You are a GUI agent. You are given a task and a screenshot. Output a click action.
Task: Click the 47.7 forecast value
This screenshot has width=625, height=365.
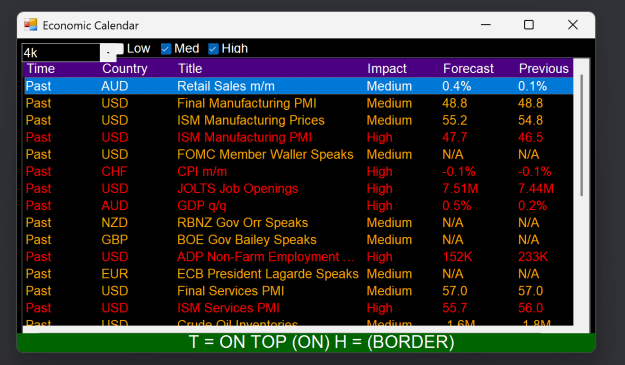pyautogui.click(x=454, y=137)
